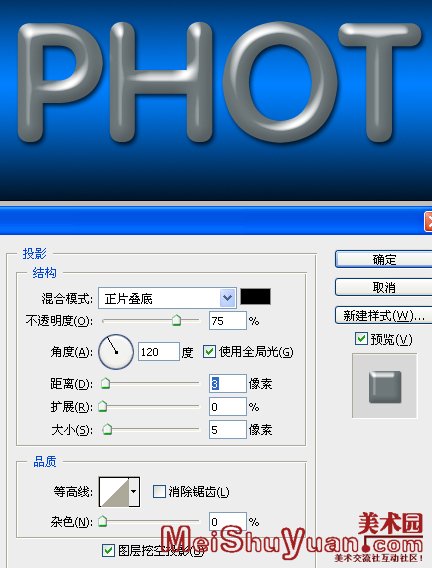The height and width of the screenshot is (568, 432).
Task: Click the 取消 cancel button
Action: 384,288
